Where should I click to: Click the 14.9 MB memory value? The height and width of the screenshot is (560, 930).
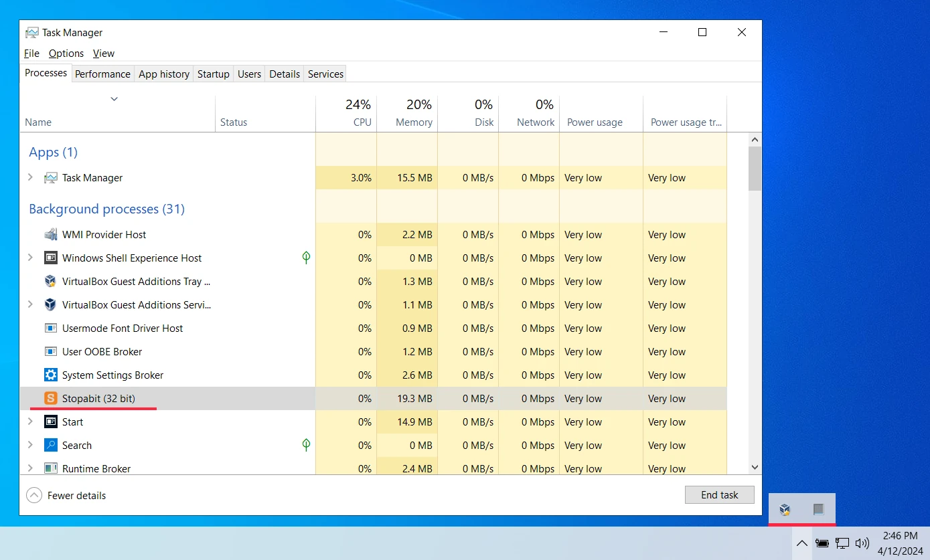[x=415, y=422]
